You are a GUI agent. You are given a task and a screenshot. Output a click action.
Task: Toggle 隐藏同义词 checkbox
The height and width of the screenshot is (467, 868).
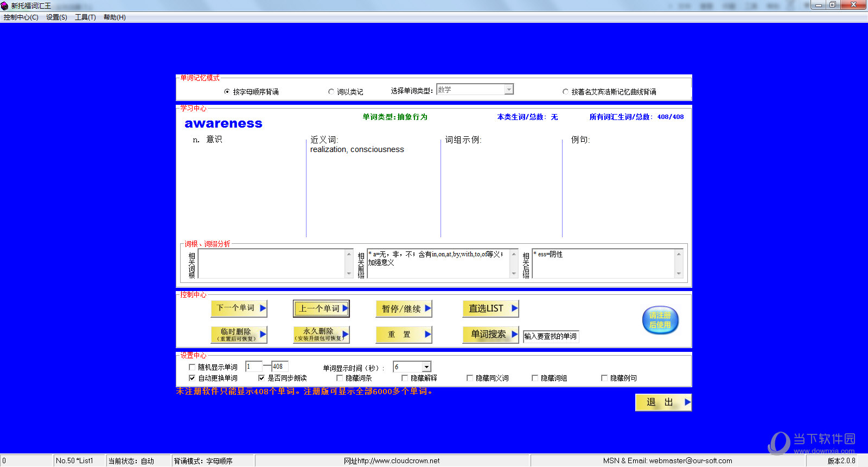(470, 378)
